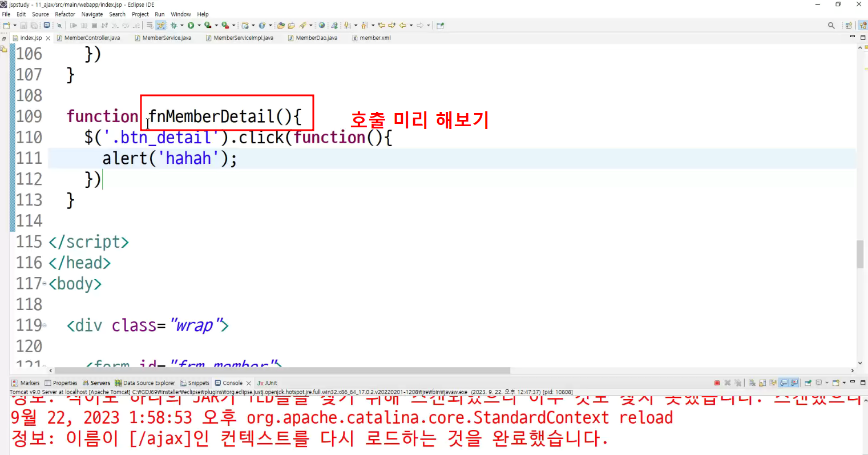Go to Last Edit Location icon
868x455 pixels.
381,25
